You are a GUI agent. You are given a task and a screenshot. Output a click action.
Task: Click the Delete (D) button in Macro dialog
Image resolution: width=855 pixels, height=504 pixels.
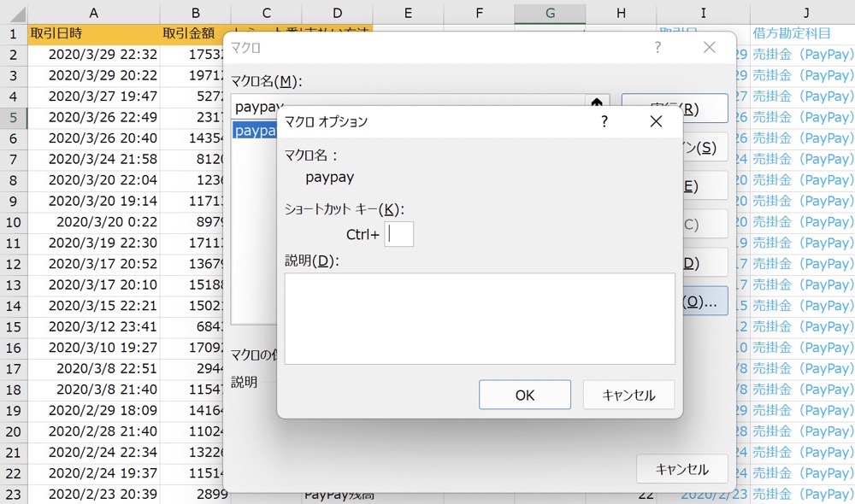coord(705,262)
